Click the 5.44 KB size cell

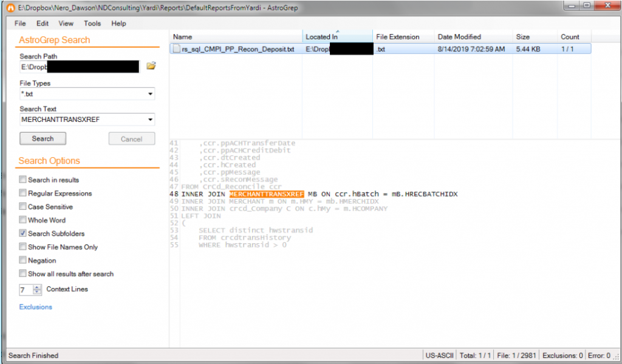[x=528, y=49]
